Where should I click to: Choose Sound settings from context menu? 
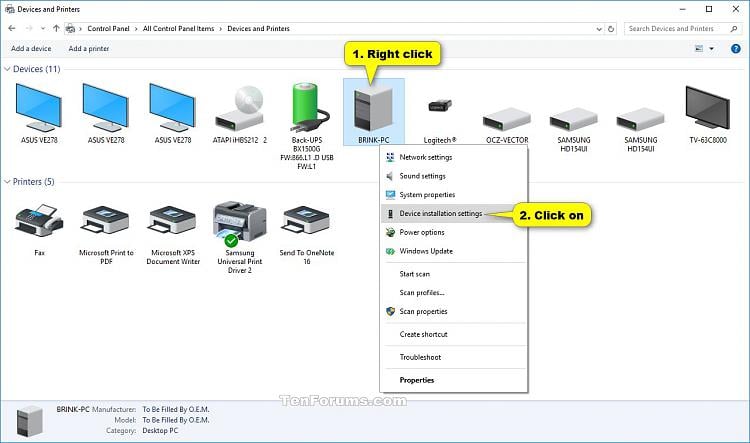(453, 176)
